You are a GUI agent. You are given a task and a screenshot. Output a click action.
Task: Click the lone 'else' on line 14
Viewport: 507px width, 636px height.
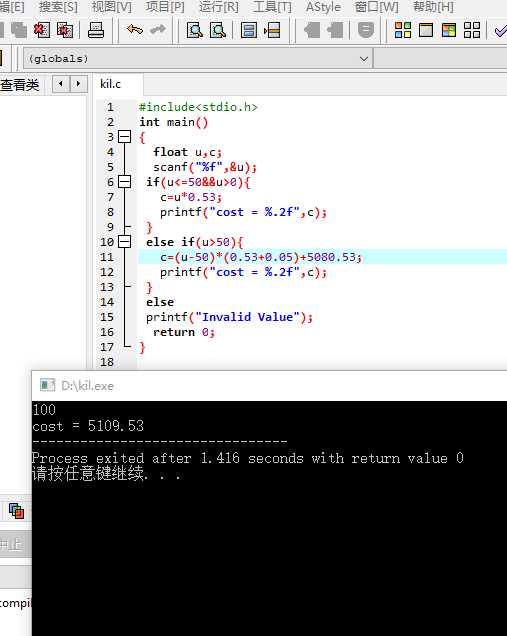[160, 302]
